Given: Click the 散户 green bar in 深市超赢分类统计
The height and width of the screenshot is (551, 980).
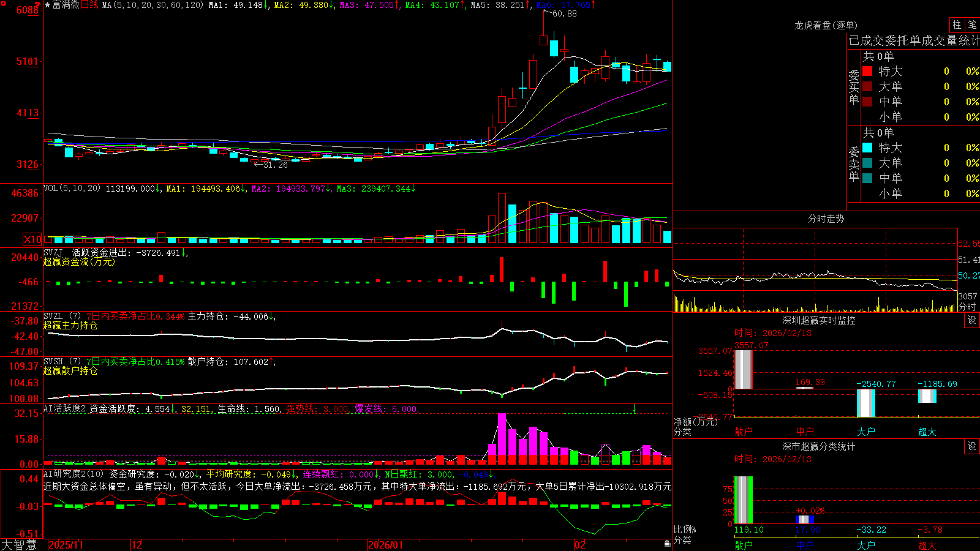Looking at the screenshot, I should [744, 500].
